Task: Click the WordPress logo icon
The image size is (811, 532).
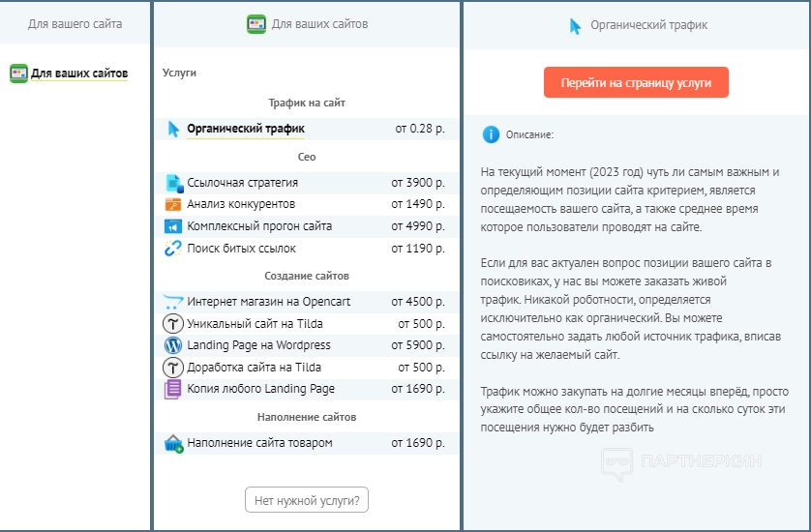Action: (x=173, y=345)
